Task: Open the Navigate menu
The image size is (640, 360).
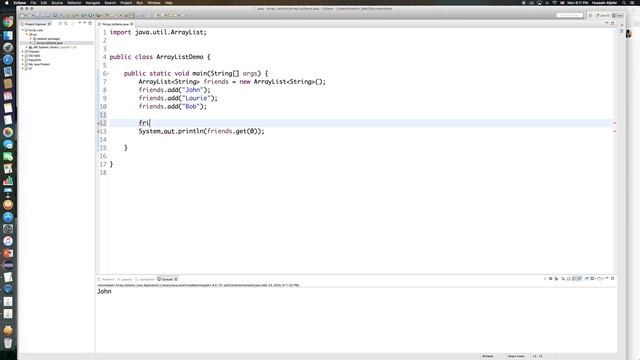Action: click(x=93, y=2)
